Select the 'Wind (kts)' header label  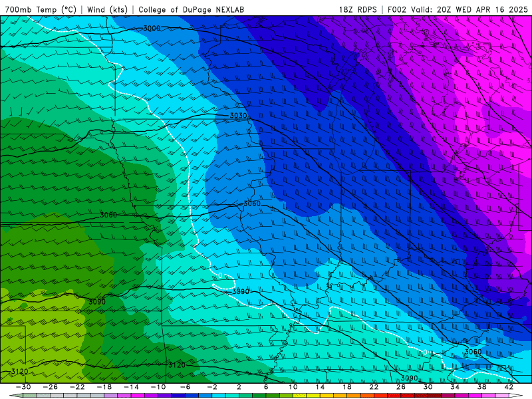click(x=107, y=9)
